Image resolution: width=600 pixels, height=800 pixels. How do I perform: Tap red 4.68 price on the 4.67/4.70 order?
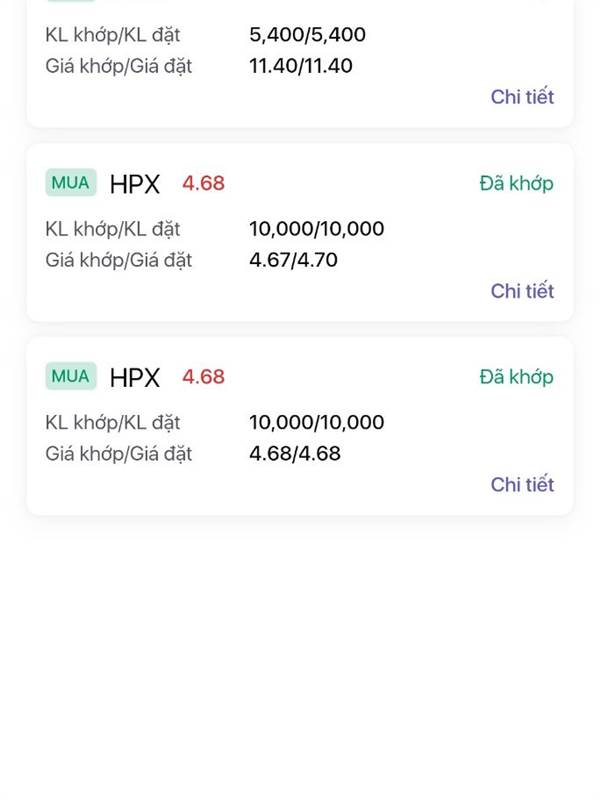click(203, 183)
